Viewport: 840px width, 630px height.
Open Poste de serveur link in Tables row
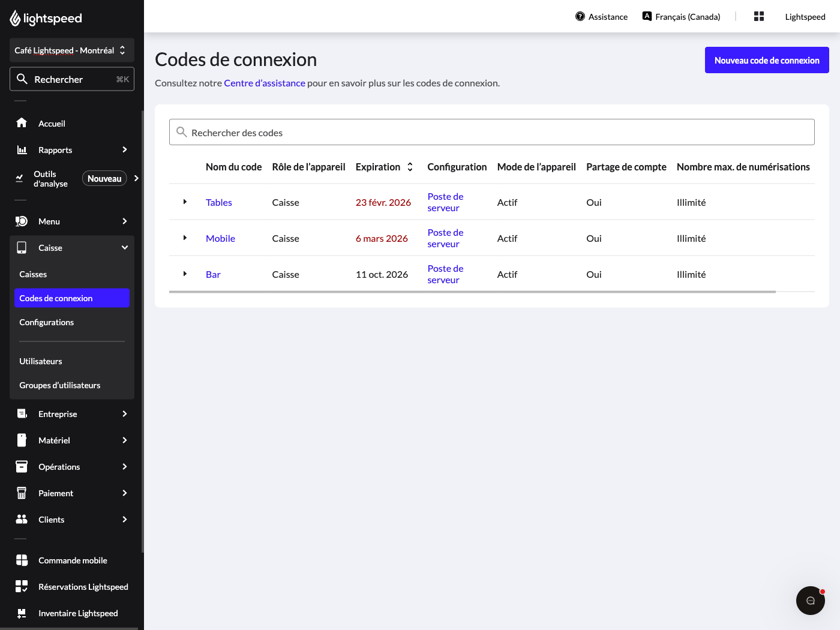[445, 202]
